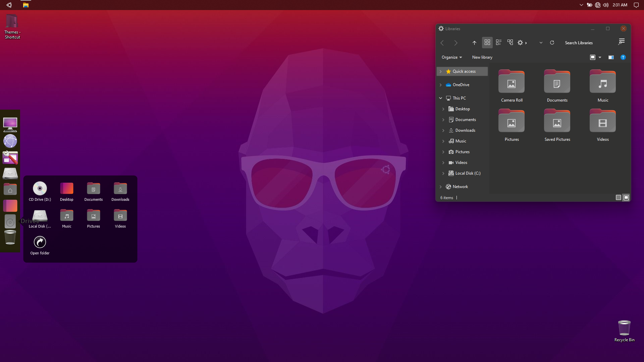Select Quick access in the sidebar
644x362 pixels.
pos(464,71)
